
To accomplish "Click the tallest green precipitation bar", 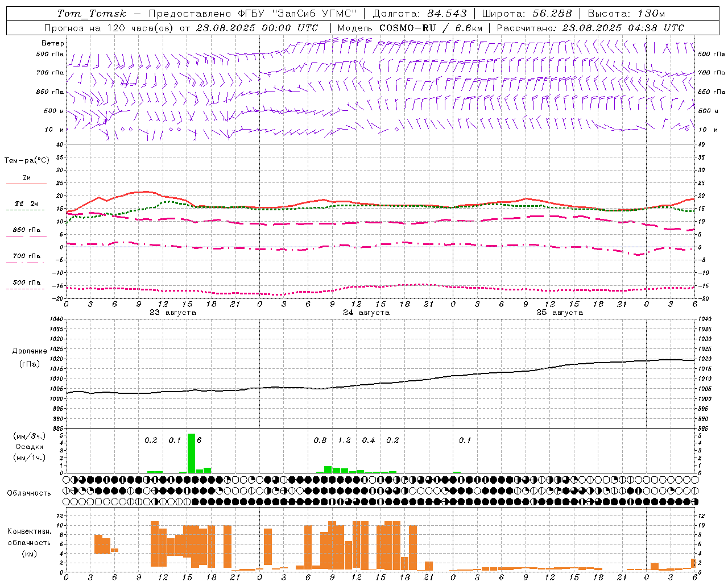I will (191, 453).
